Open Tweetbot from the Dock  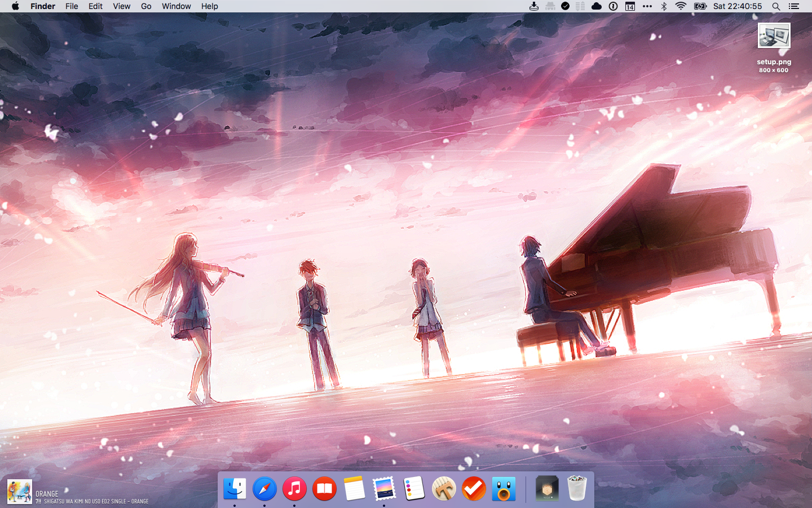tap(504, 488)
